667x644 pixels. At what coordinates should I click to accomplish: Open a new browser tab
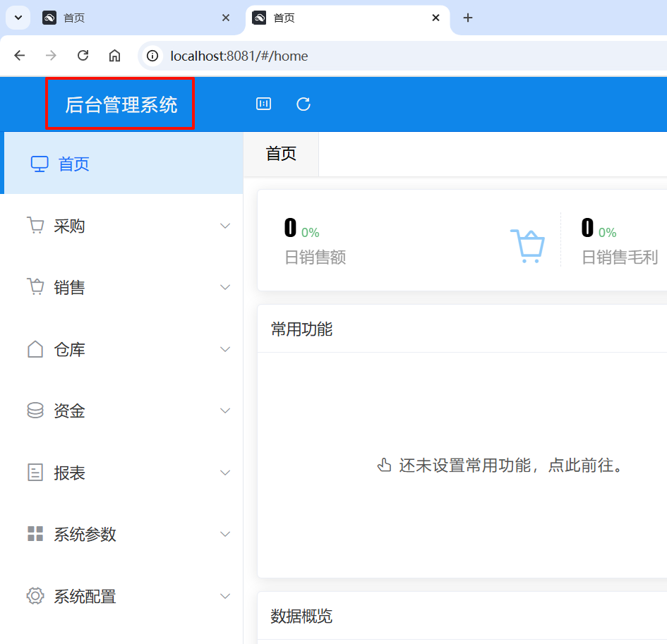coord(467,18)
